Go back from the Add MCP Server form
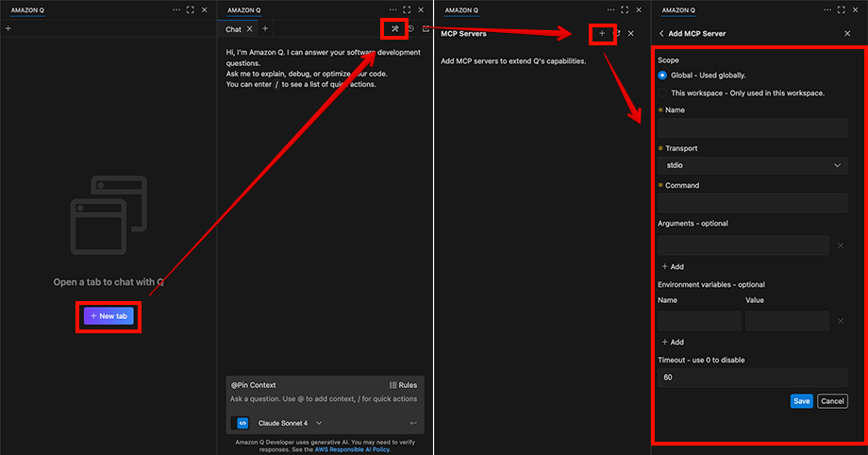The height and width of the screenshot is (455, 868). [661, 33]
